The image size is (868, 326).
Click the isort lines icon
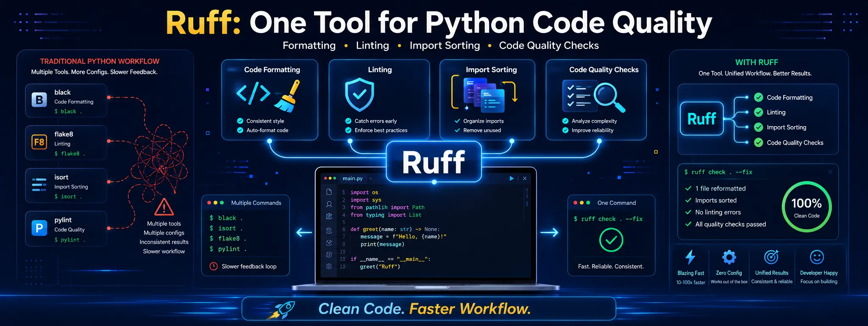[x=39, y=185]
